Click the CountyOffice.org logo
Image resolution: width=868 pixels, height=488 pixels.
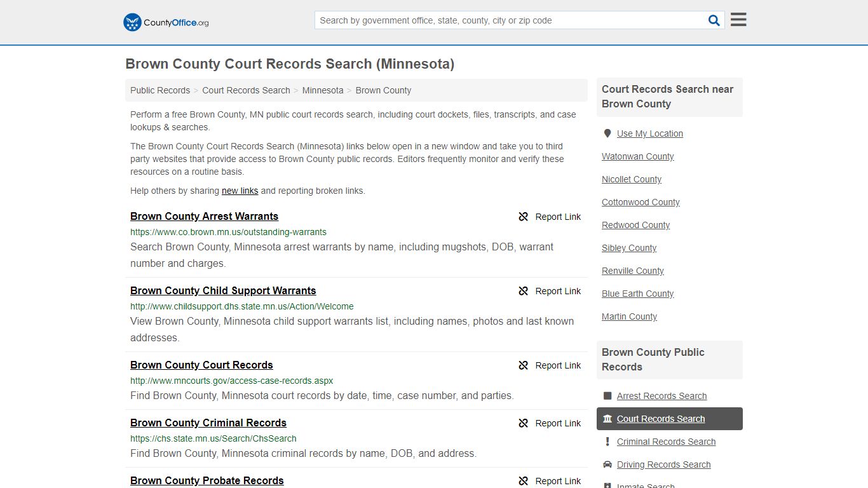click(x=165, y=22)
